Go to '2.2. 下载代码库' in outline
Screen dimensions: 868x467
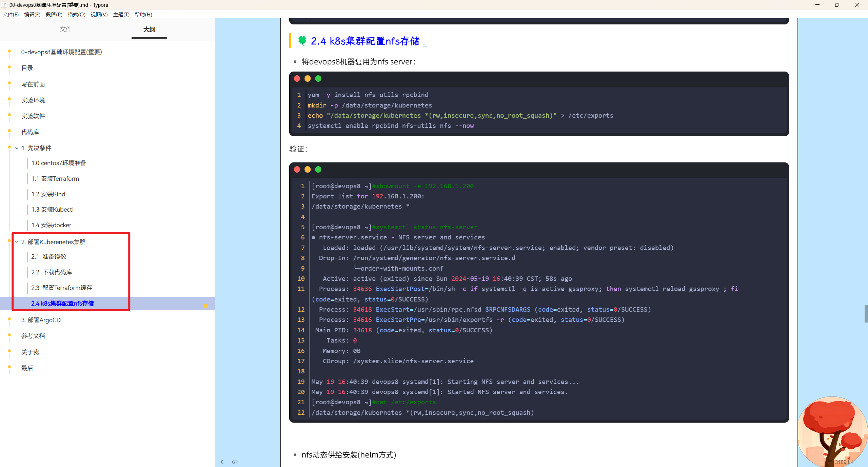(52, 272)
